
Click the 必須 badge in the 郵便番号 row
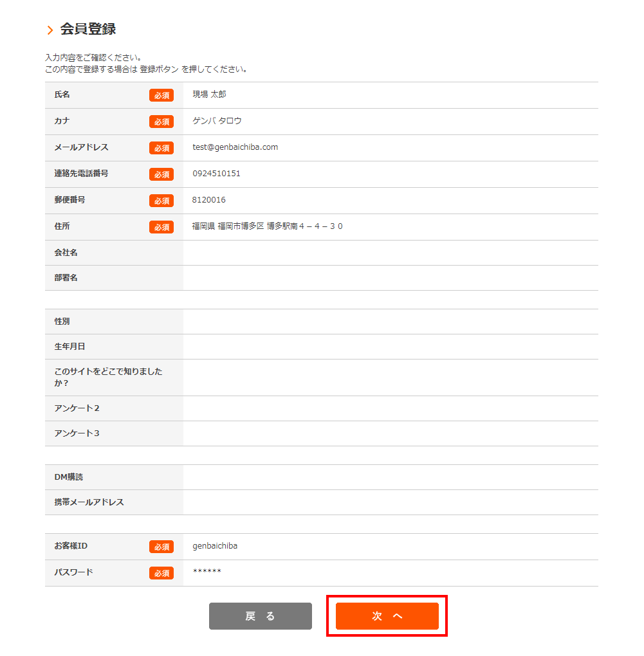161,201
